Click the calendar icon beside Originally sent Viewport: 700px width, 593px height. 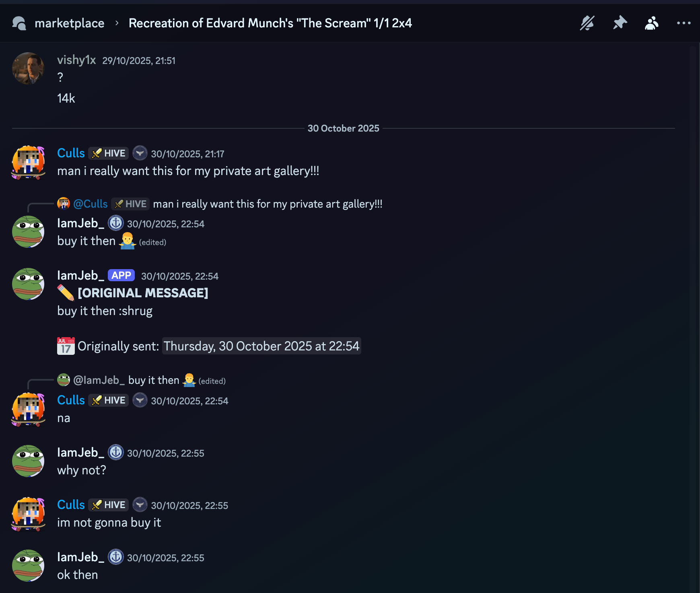pyautogui.click(x=65, y=346)
